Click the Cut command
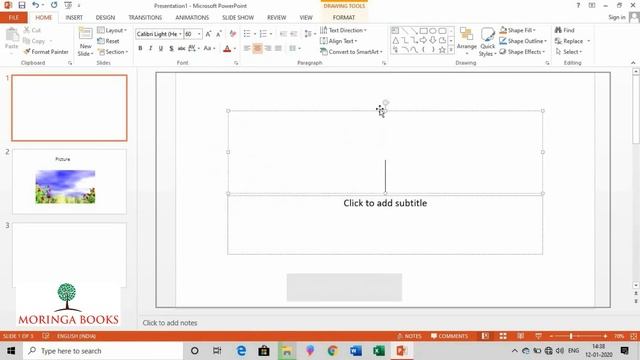Viewport: 640px width, 360px height. [x=32, y=30]
